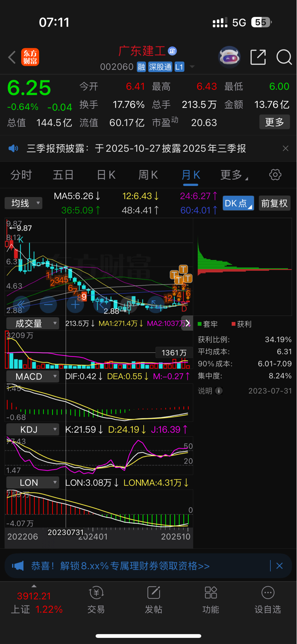
Task: Expand the 上证 index bar
Action: click(x=34, y=586)
